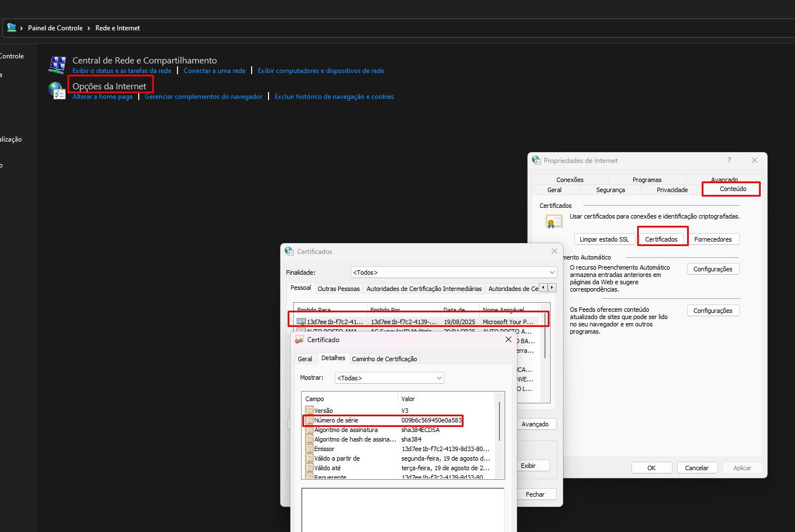The width and height of the screenshot is (795, 532).
Task: Open the Outras Pessoas tab
Action: coord(338,289)
